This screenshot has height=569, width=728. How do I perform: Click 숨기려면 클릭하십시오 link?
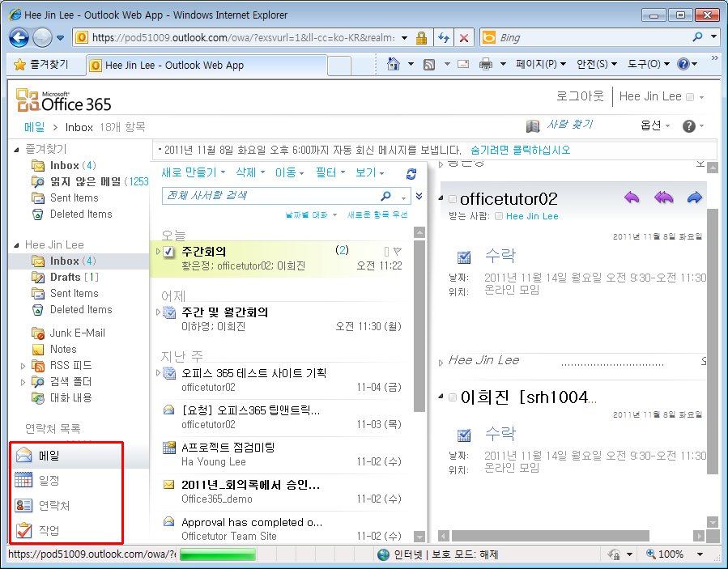[x=520, y=150]
